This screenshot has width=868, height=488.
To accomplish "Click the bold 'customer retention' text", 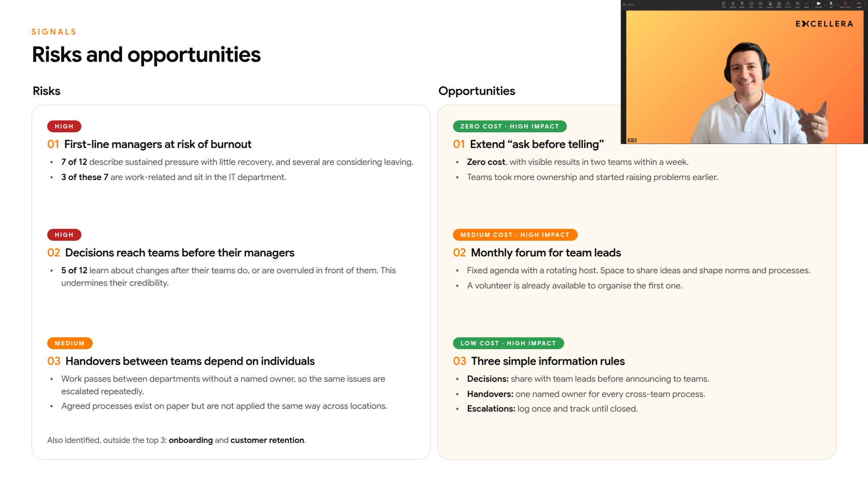I will [267, 440].
